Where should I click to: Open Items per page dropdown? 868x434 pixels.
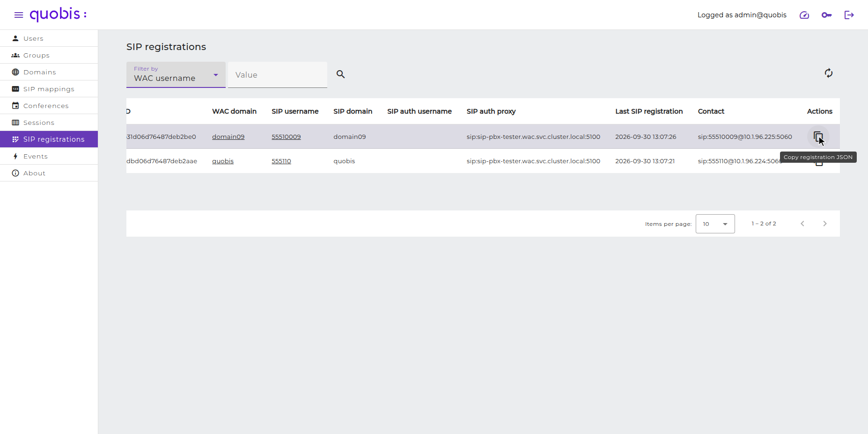[715, 224]
